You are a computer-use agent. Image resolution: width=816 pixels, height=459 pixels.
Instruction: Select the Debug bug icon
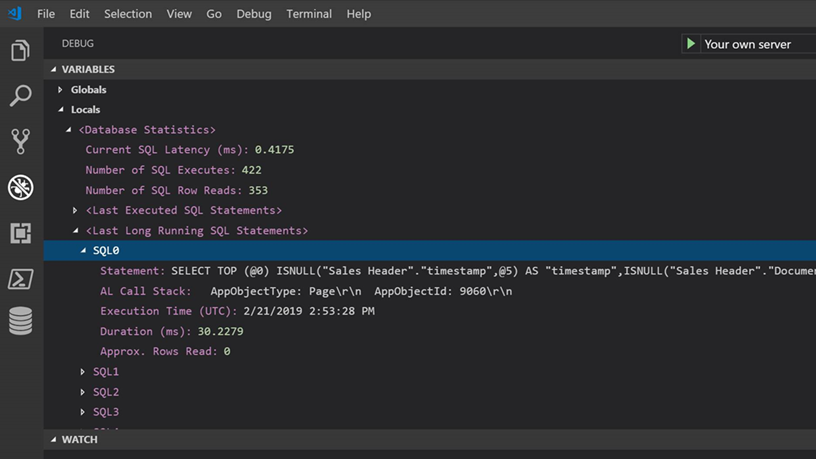[x=20, y=187]
